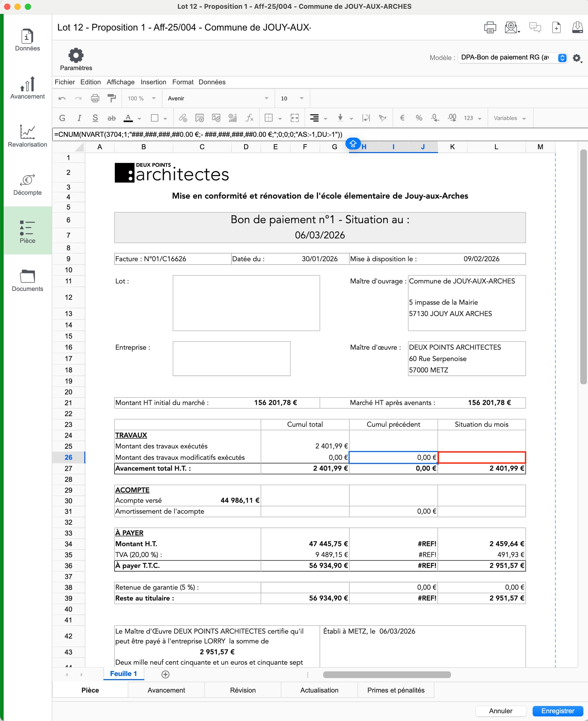The image size is (588, 721).
Task: Click the insert link icon
Action: pyautogui.click(x=183, y=118)
